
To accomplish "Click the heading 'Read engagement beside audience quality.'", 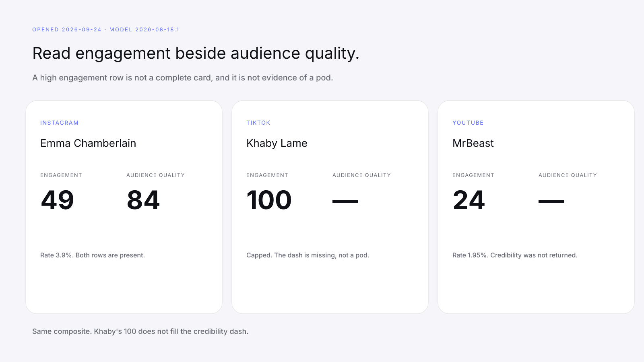I will [x=196, y=53].
